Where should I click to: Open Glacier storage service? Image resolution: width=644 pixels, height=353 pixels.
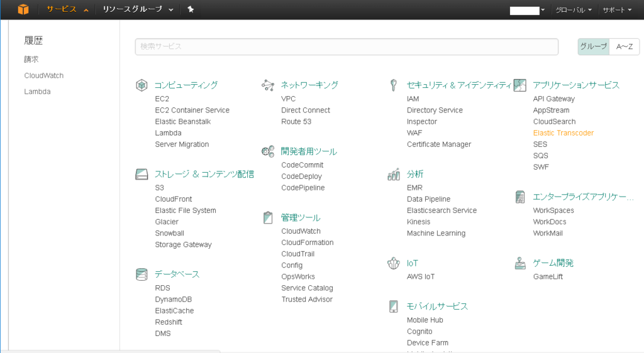click(x=167, y=222)
